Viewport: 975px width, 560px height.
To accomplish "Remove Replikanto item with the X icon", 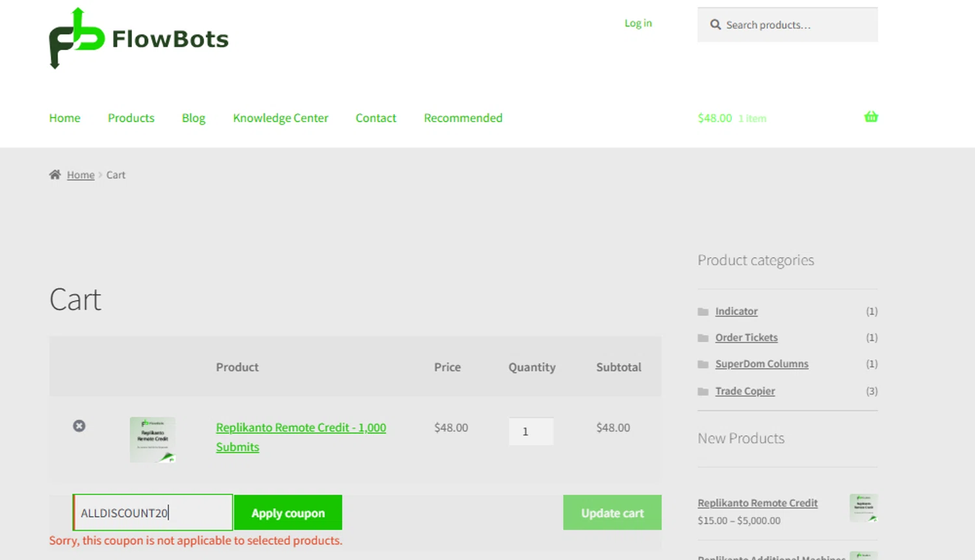I will tap(79, 426).
